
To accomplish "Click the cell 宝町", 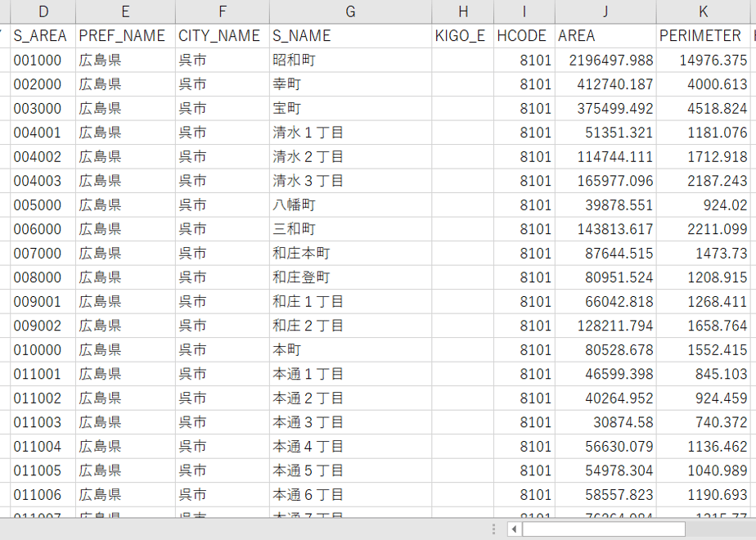I will coord(350,109).
